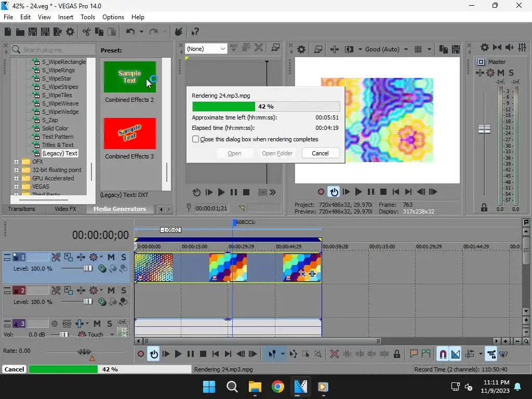Open the Options menu
Viewport: 532px width, 399px height.
[113, 17]
